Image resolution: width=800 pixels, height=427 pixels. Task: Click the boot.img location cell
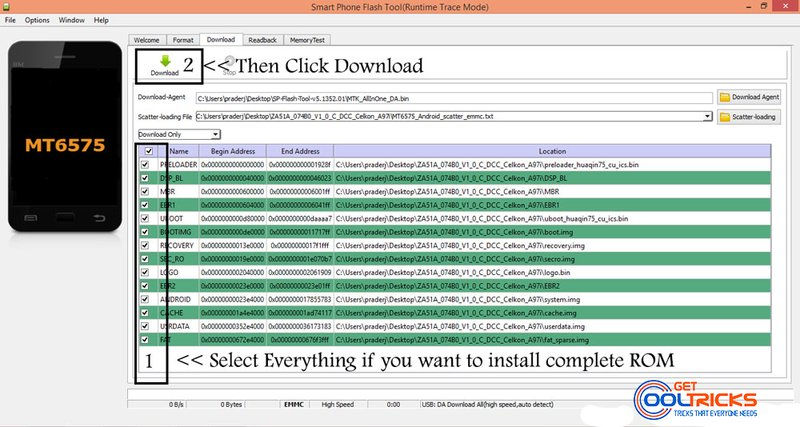coord(552,232)
